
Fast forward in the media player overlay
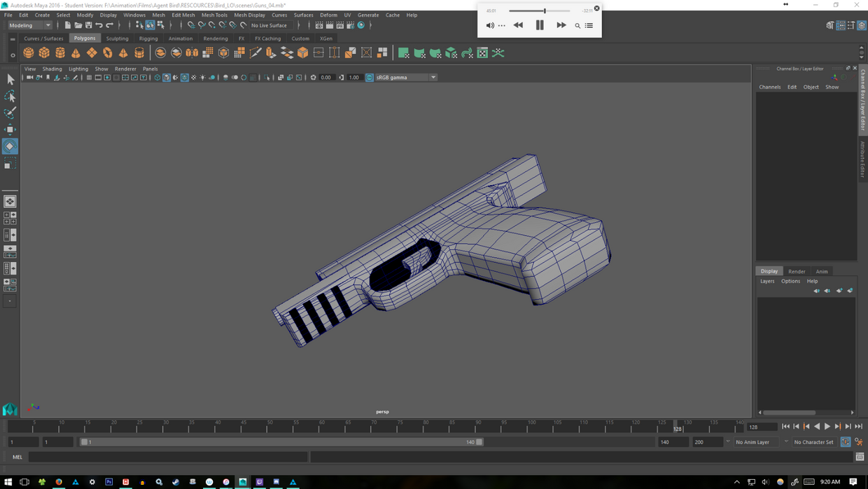(x=561, y=25)
